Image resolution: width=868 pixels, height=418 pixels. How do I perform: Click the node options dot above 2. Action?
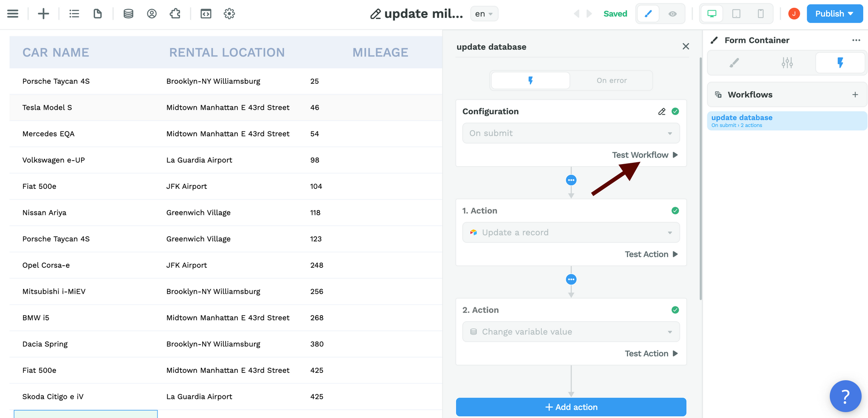pos(571,280)
